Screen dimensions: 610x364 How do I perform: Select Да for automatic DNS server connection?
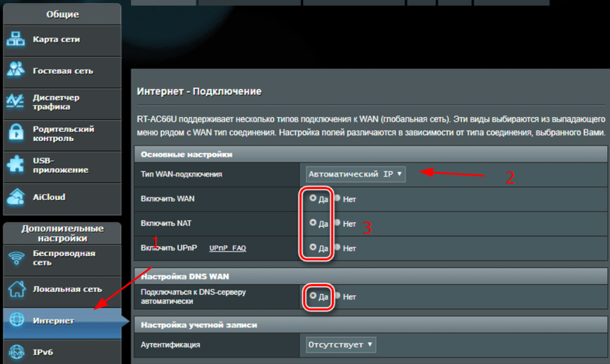[x=313, y=296]
